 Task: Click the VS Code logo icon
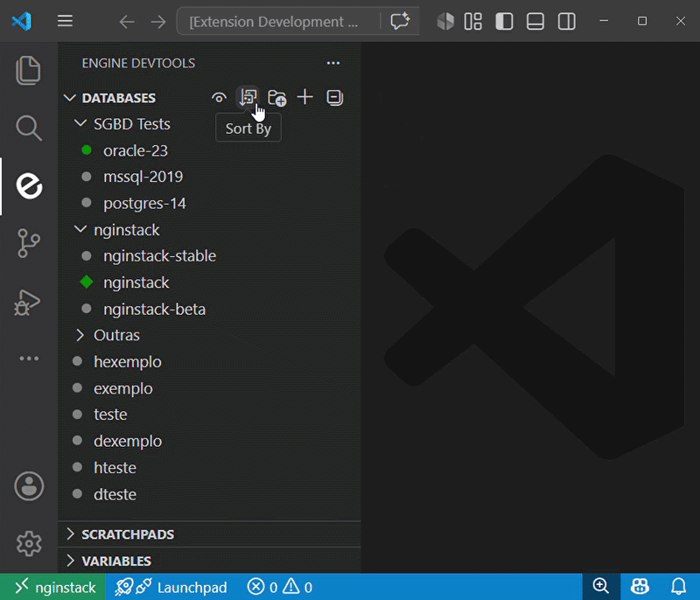(x=21, y=21)
